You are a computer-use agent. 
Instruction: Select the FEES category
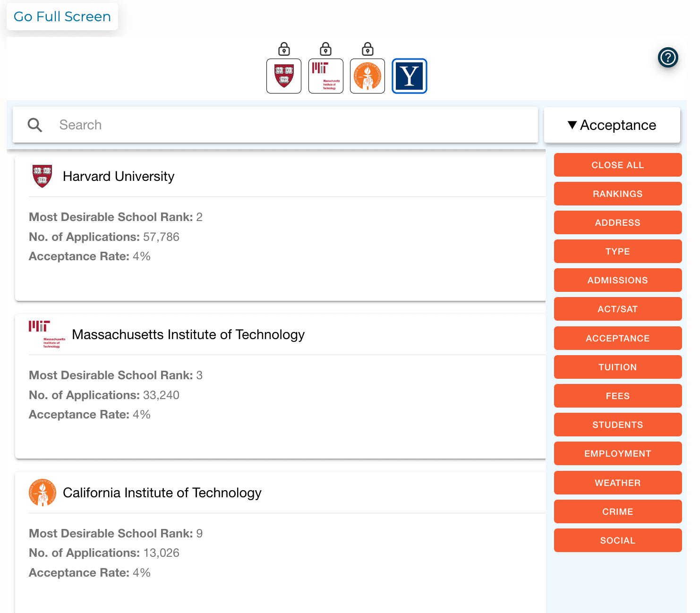[x=618, y=396]
